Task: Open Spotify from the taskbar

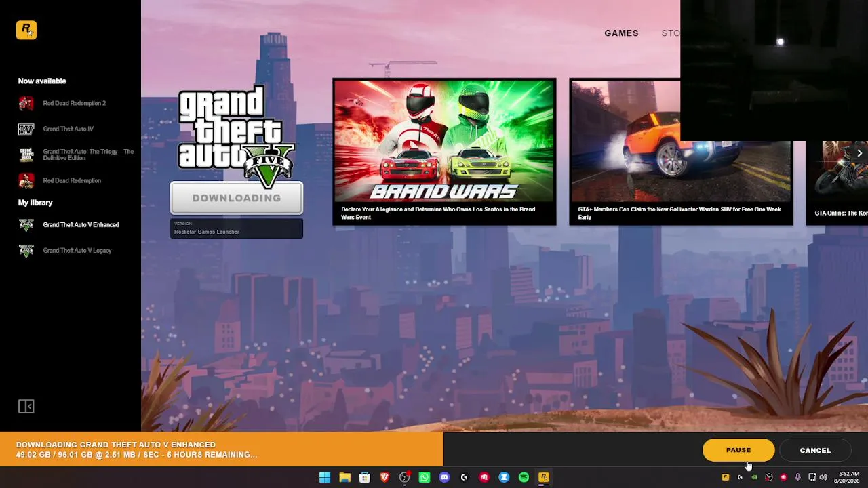Action: (524, 477)
